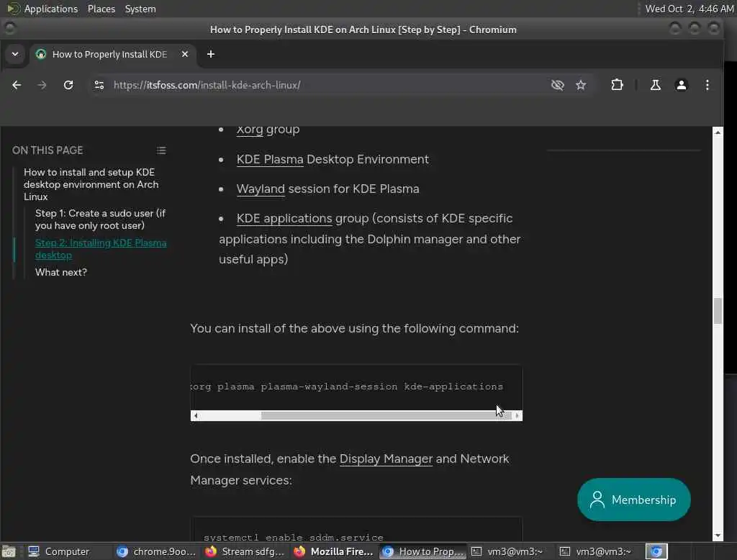737x560 pixels.
Task: Switch to Mozilla Fire... taskbar window
Action: click(333, 551)
